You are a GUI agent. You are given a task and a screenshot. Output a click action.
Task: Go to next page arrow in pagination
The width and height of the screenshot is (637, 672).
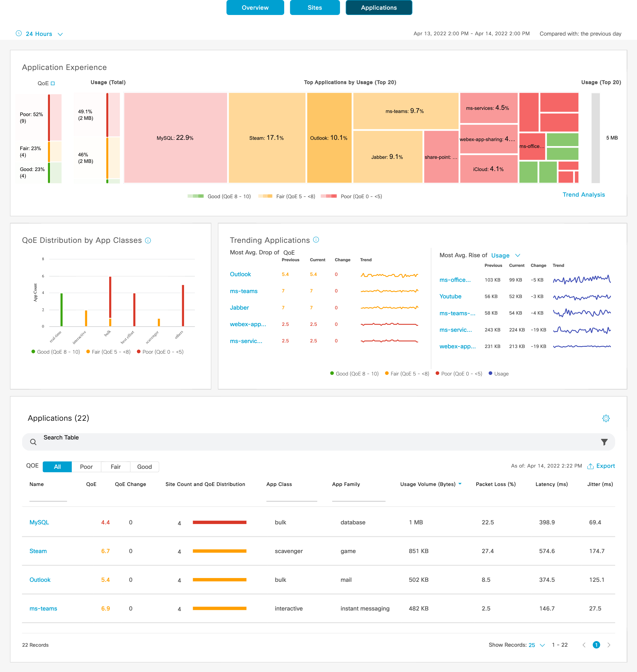pos(609,645)
